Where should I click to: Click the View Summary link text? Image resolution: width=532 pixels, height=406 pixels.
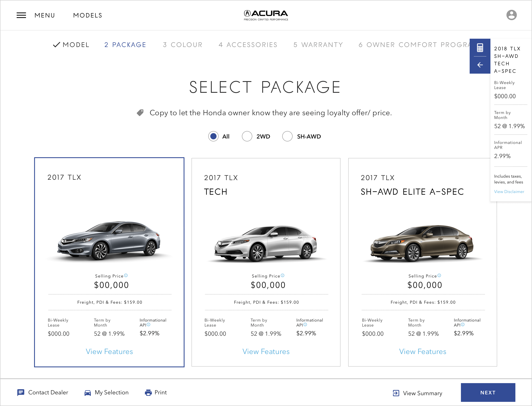[x=422, y=393]
